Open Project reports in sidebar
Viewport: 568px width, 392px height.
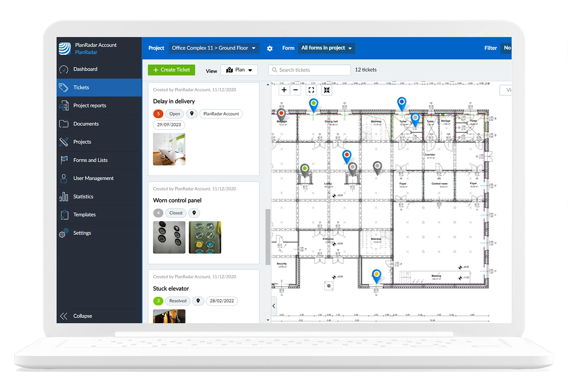(89, 106)
